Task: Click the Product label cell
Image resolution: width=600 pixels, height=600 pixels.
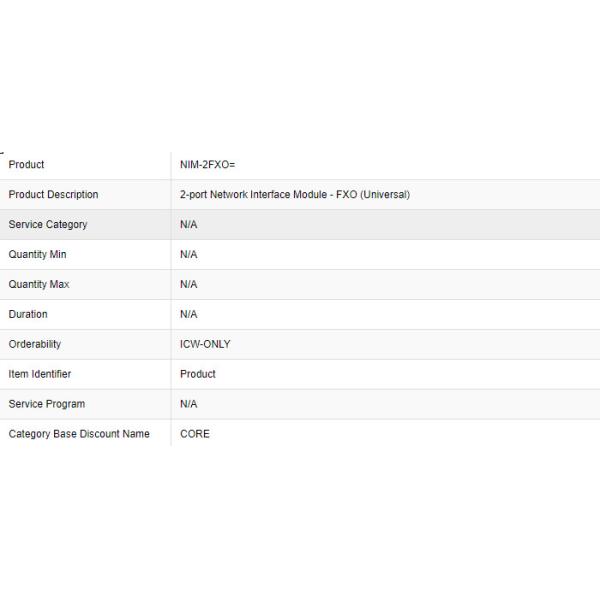Action: [27, 165]
